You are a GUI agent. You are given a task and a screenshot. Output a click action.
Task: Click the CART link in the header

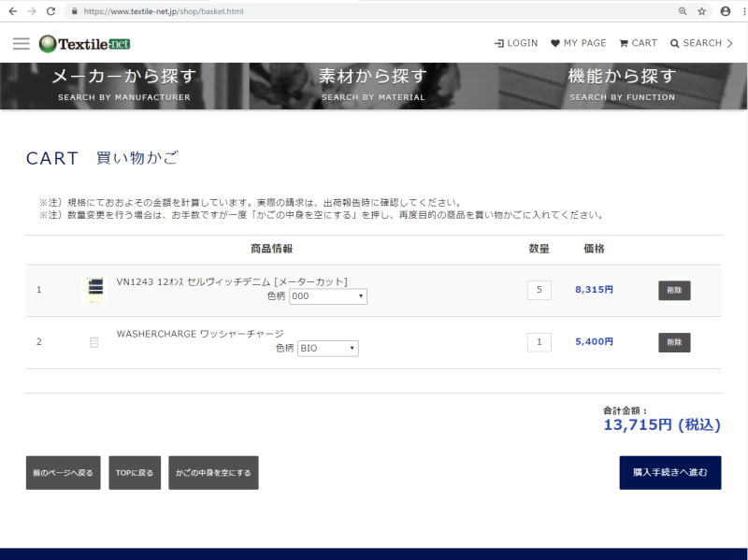pos(638,43)
